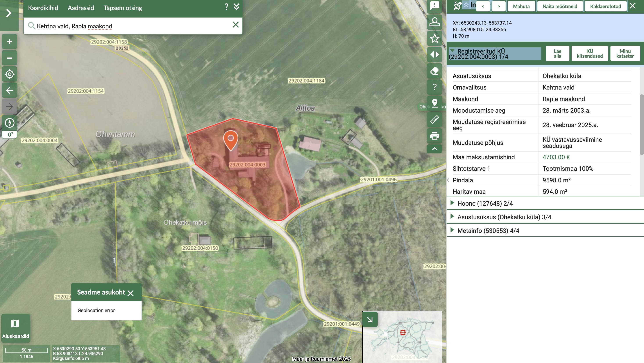The image size is (644, 363).
Task: Open Minu kataster
Action: [x=625, y=53]
